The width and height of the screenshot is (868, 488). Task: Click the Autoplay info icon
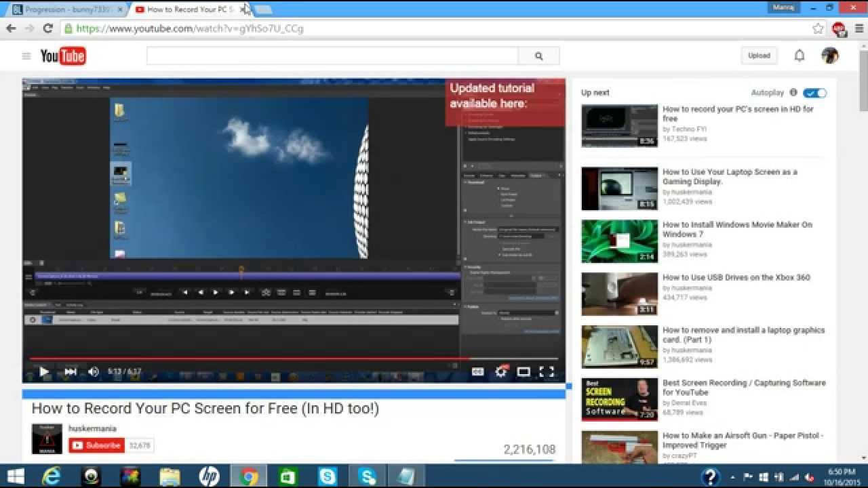[793, 93]
